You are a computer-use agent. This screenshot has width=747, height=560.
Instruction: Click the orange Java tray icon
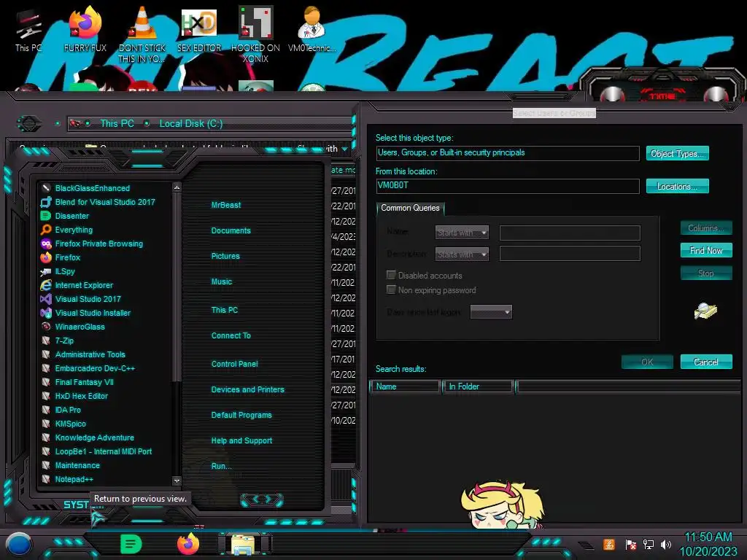(x=609, y=544)
